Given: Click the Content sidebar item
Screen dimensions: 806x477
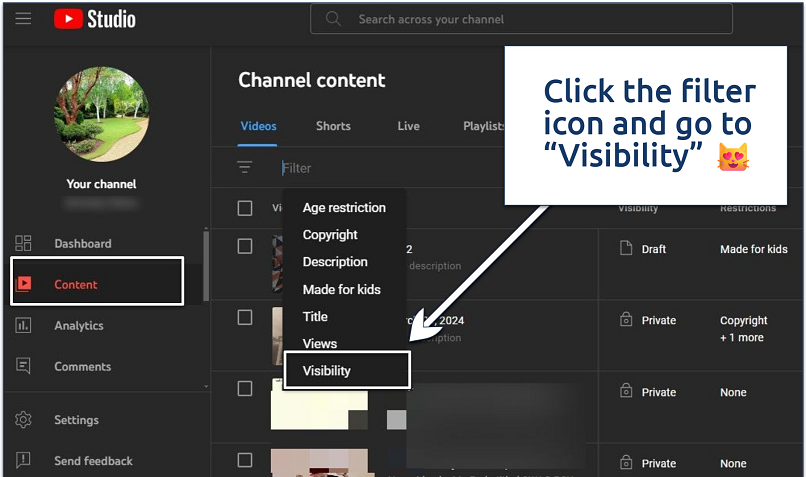Looking at the screenshot, I should [x=76, y=285].
